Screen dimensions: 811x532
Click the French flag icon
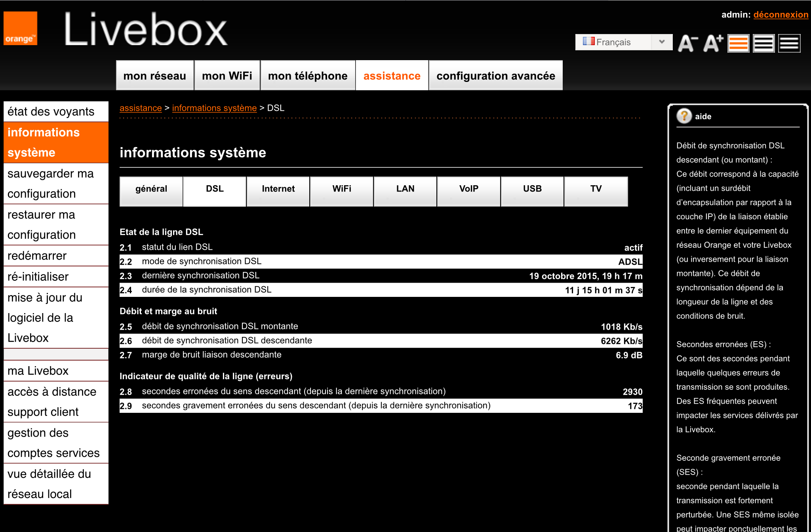pos(588,41)
